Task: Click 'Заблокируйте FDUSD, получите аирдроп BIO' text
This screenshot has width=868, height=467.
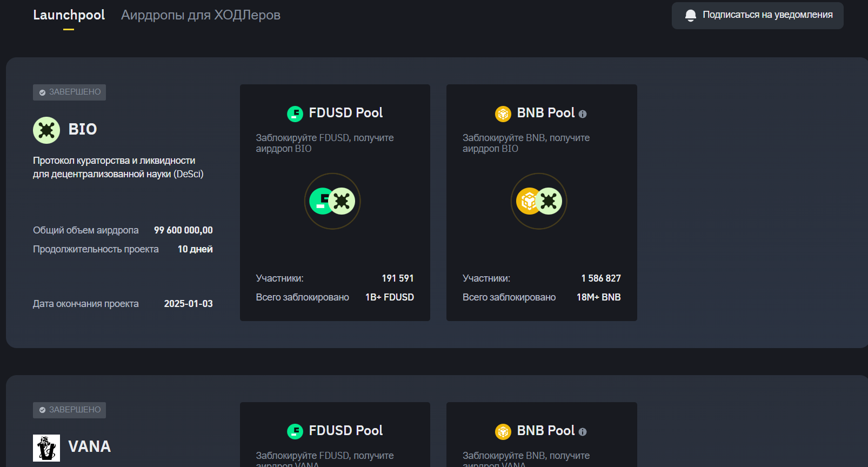Action: point(325,143)
